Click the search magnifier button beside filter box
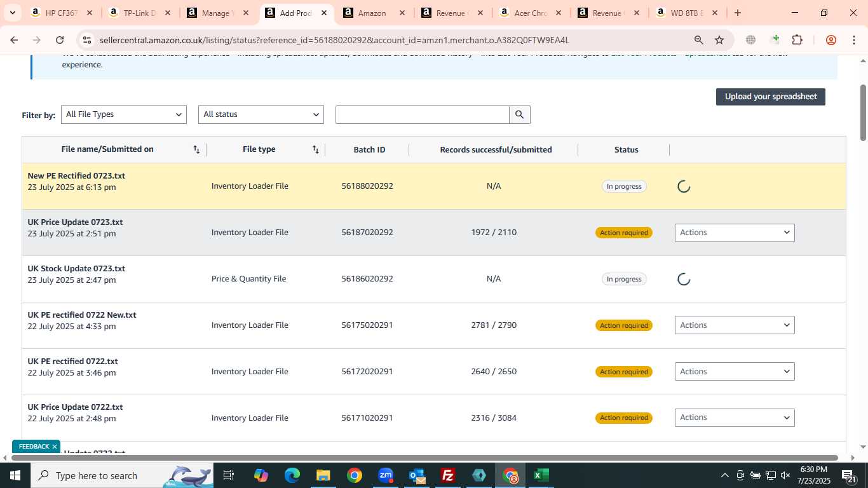 (x=519, y=114)
